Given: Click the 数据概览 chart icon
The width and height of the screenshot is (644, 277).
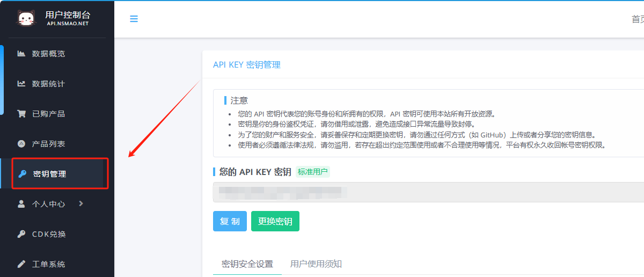Looking at the screenshot, I should click(x=21, y=54).
